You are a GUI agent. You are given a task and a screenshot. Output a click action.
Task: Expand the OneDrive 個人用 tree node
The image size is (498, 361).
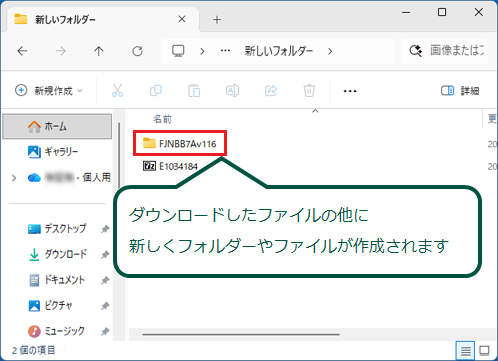point(14,178)
